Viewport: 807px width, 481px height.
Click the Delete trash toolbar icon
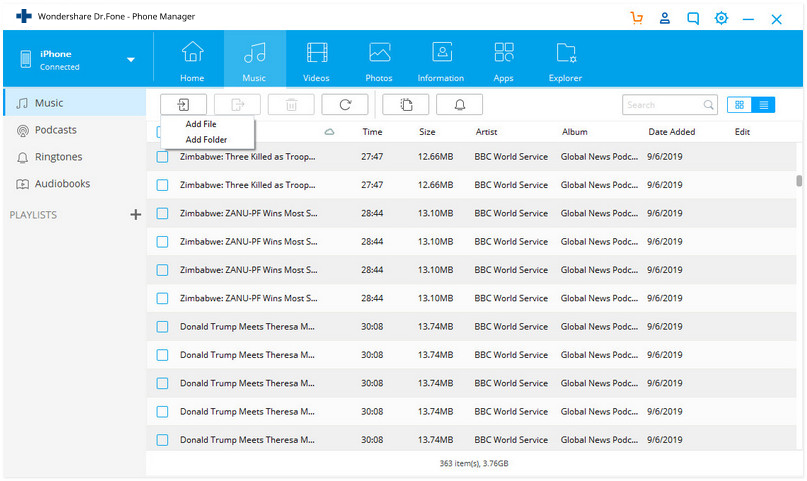(x=291, y=104)
